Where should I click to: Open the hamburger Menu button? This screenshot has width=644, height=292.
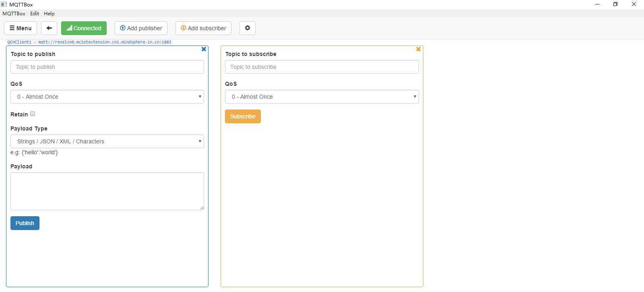click(x=21, y=28)
